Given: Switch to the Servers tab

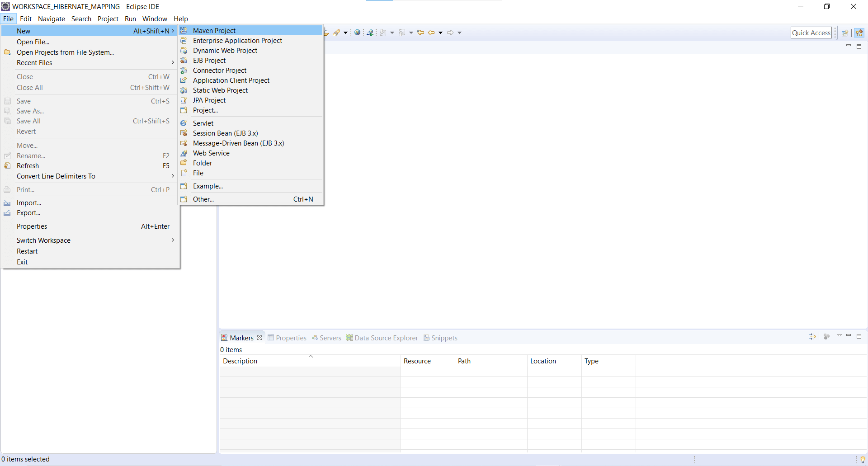Looking at the screenshot, I should [x=330, y=338].
